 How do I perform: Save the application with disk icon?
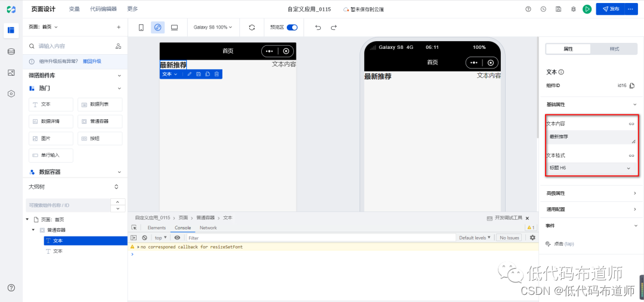point(558,9)
